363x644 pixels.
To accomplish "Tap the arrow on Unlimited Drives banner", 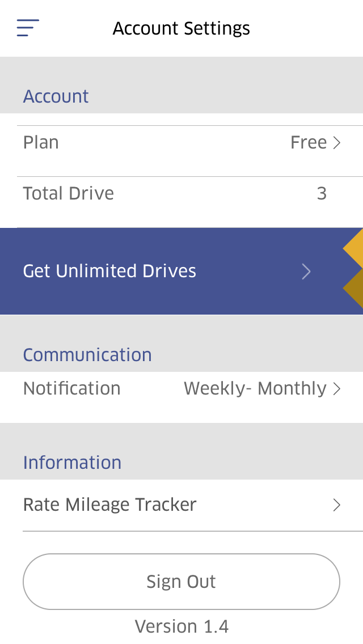I will click(x=306, y=272).
